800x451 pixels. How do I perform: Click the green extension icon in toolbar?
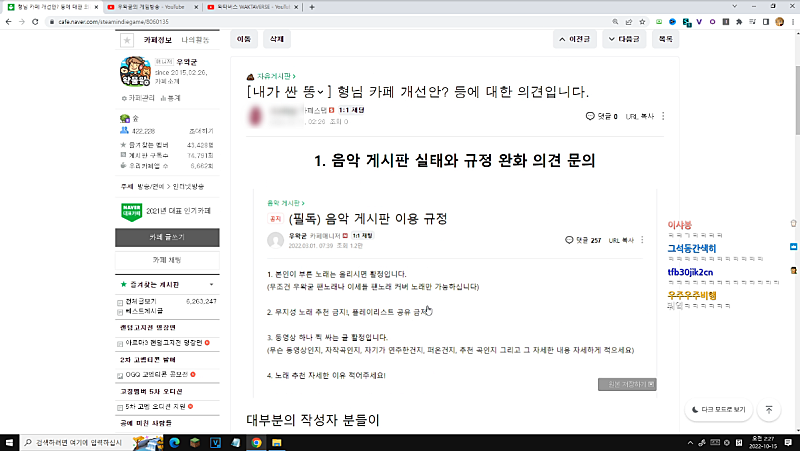(659, 22)
